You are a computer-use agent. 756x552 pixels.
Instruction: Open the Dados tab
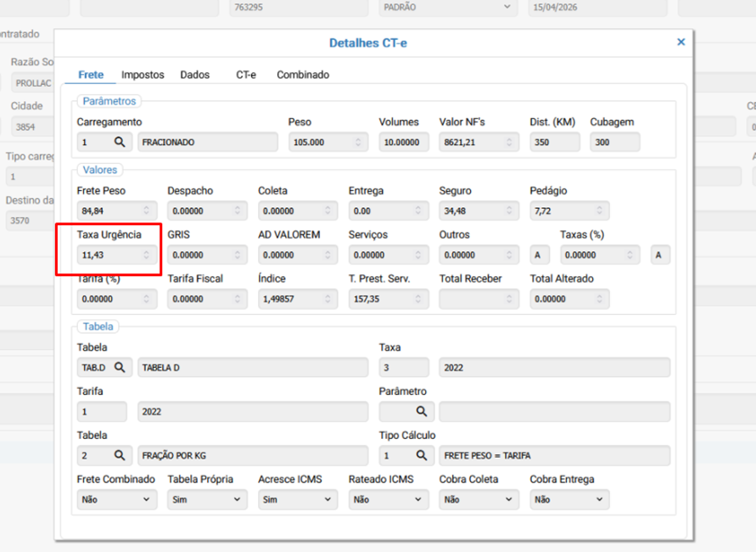click(x=194, y=75)
